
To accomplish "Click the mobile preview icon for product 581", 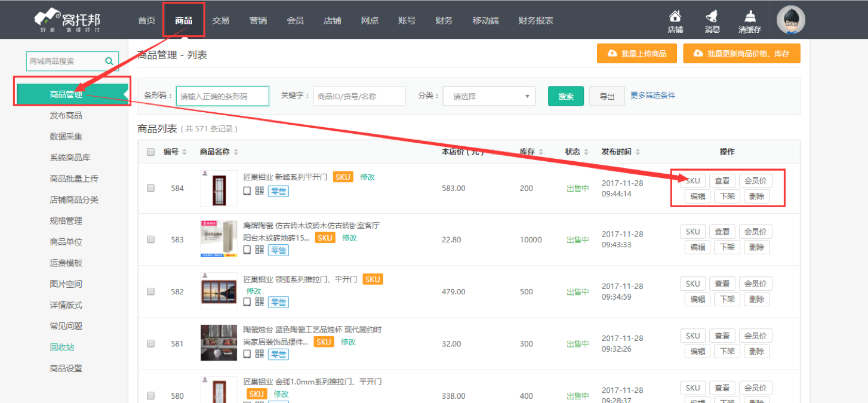I will coord(247,354).
